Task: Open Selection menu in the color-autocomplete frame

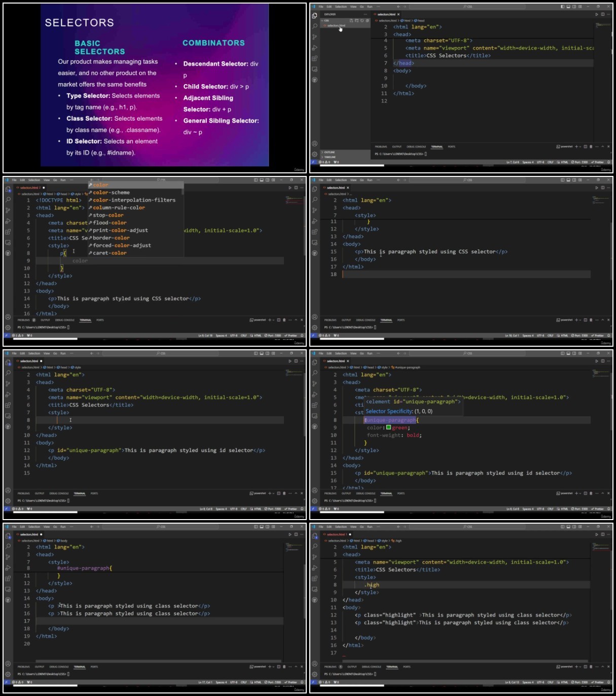Action: click(x=34, y=180)
